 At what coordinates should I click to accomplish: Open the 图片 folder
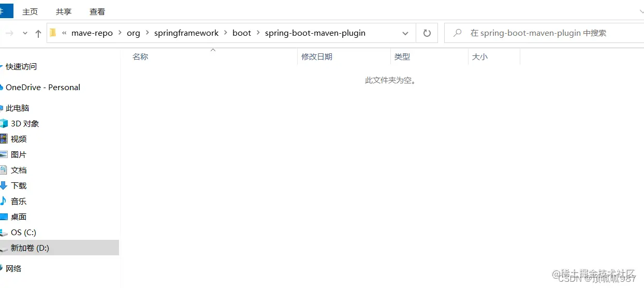coord(19,155)
